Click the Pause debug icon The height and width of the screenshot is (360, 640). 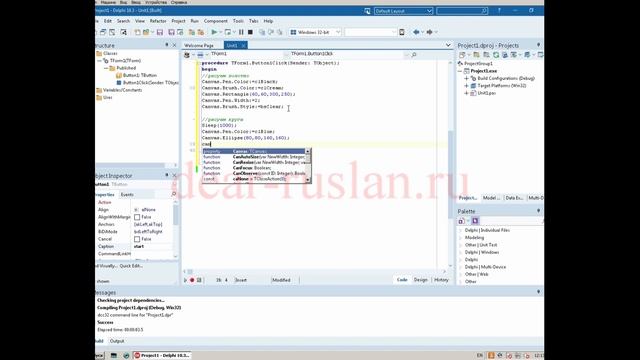pos(241,32)
